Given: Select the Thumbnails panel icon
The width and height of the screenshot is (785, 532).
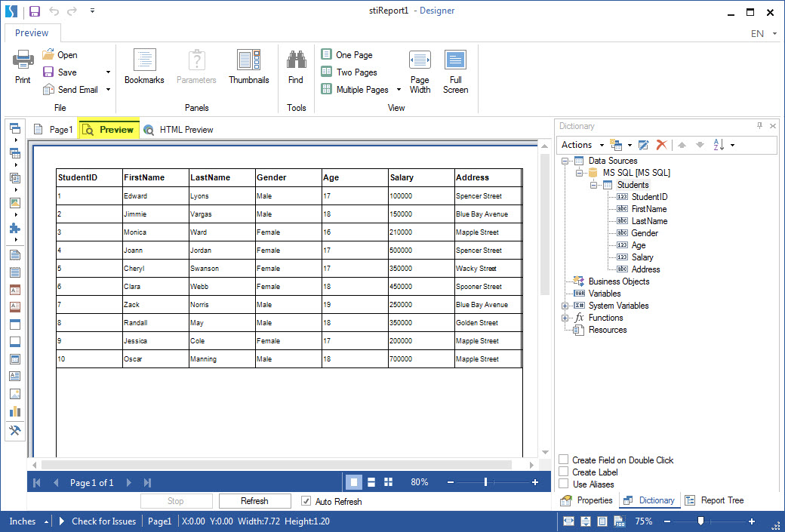Looking at the screenshot, I should [x=249, y=66].
